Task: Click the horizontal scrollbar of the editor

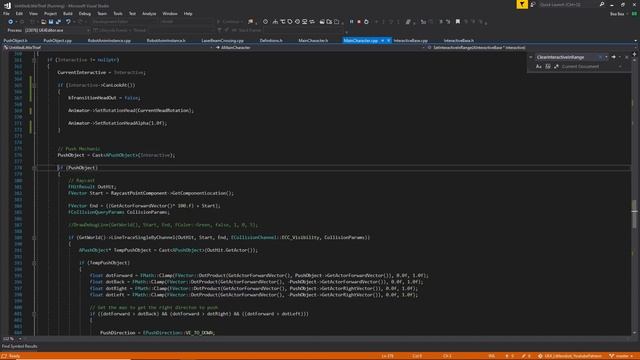Action: pyautogui.click(x=327, y=339)
